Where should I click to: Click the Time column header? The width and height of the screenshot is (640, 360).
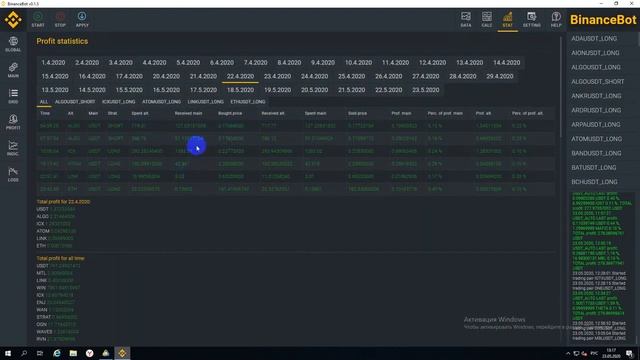45,113
